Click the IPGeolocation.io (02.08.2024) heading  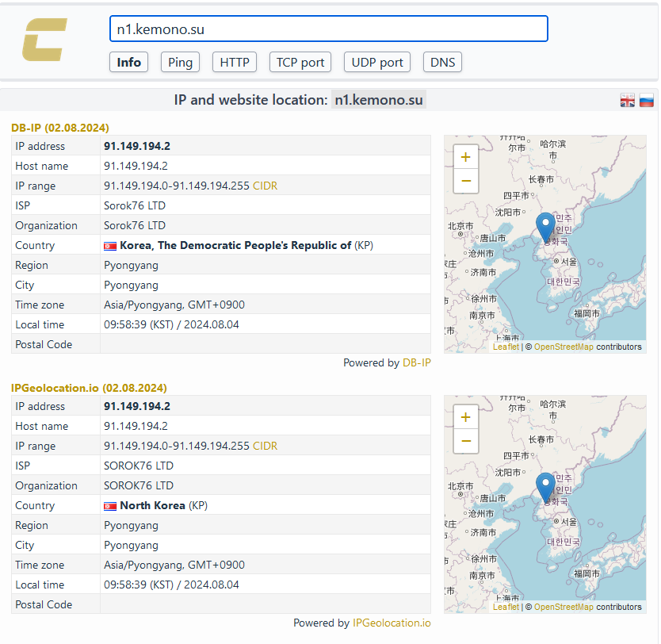pos(89,388)
